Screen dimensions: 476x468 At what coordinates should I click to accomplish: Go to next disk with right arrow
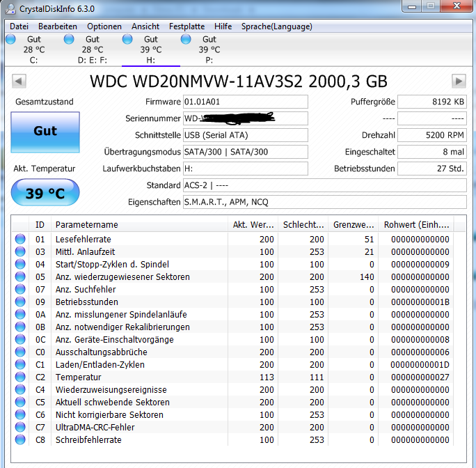coord(459,81)
